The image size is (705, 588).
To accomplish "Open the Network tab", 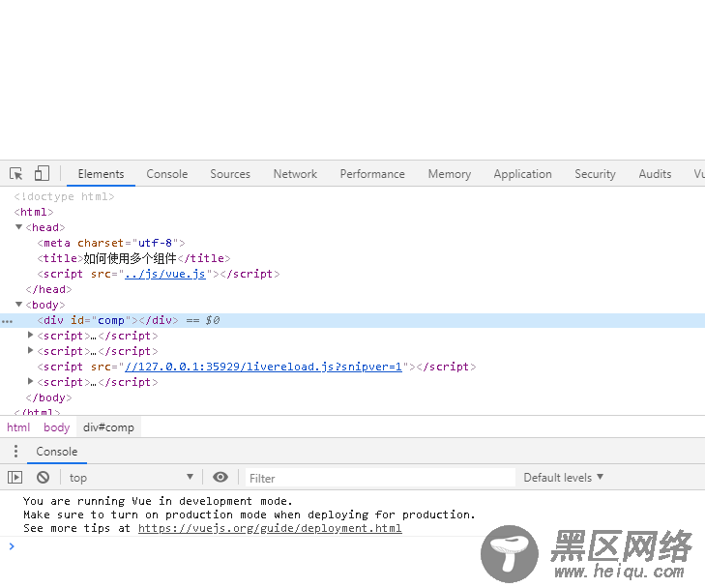I will pos(295,174).
